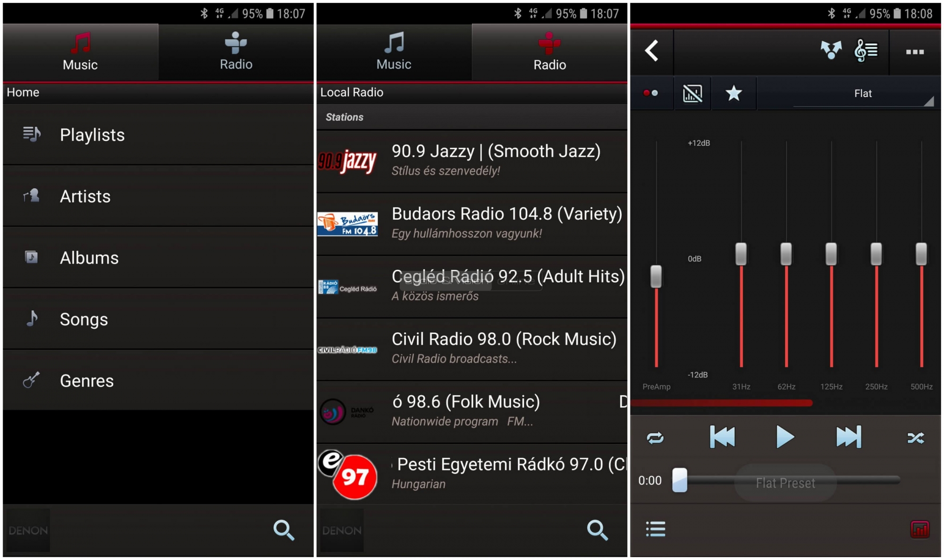This screenshot has height=560, width=944.
Task: Click the Civil Rádió FM98 logo
Action: click(x=347, y=350)
